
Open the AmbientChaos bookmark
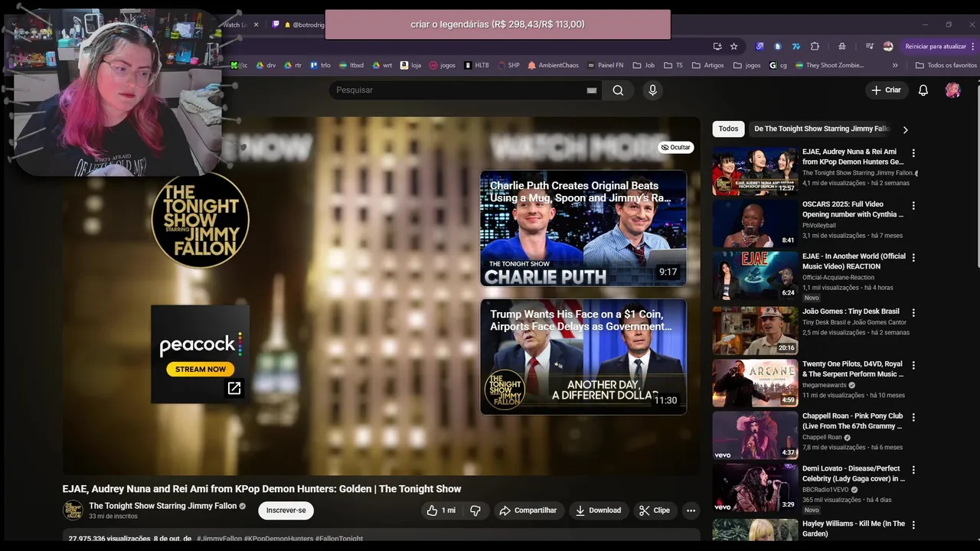point(553,65)
